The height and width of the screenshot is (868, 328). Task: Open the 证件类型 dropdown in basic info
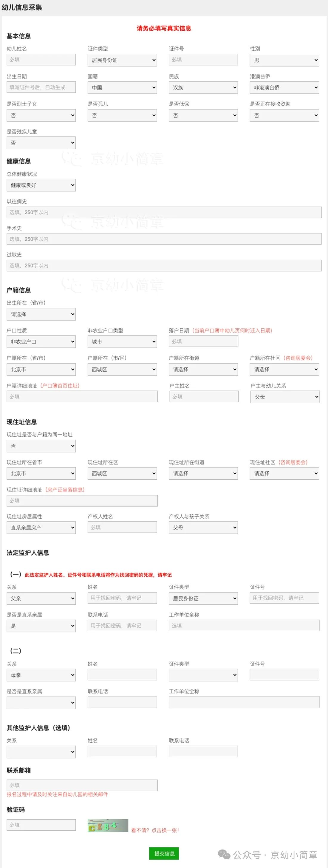coord(122,60)
